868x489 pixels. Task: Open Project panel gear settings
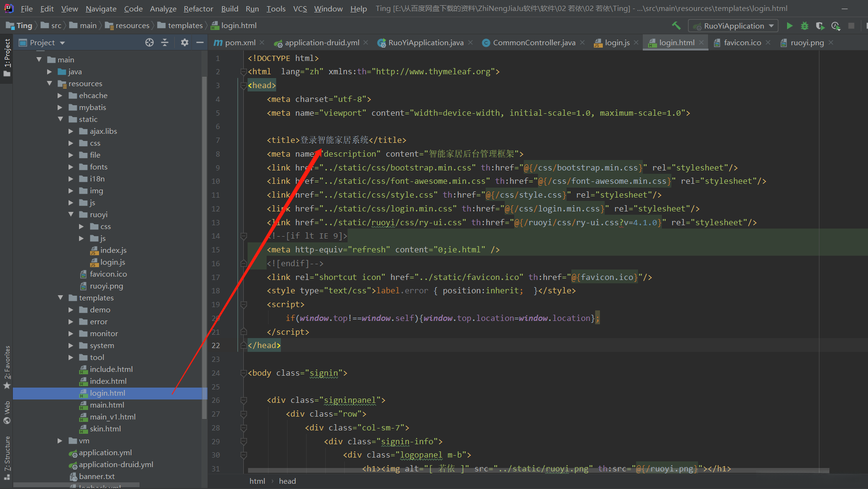pyautogui.click(x=185, y=42)
